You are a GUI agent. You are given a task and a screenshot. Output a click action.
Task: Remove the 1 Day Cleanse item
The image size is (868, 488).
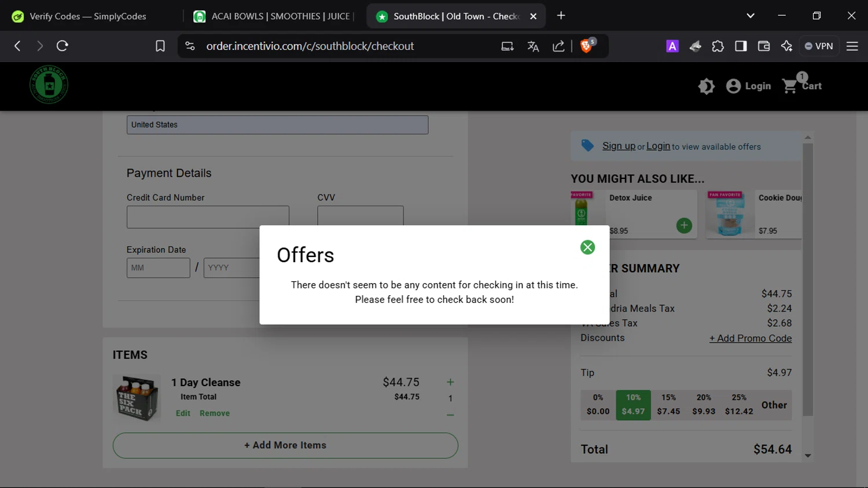(215, 413)
